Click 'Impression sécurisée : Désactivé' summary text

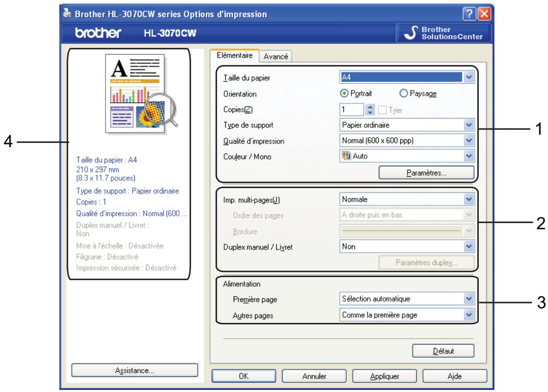126,268
